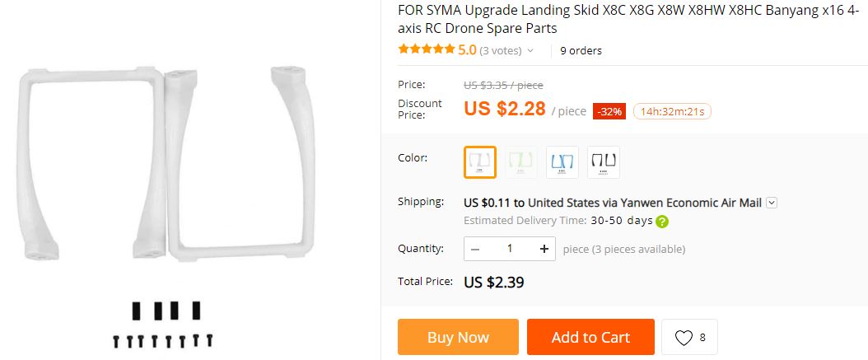The width and height of the screenshot is (868, 360).
Task: Select the white landing skid color option
Action: pos(480,162)
